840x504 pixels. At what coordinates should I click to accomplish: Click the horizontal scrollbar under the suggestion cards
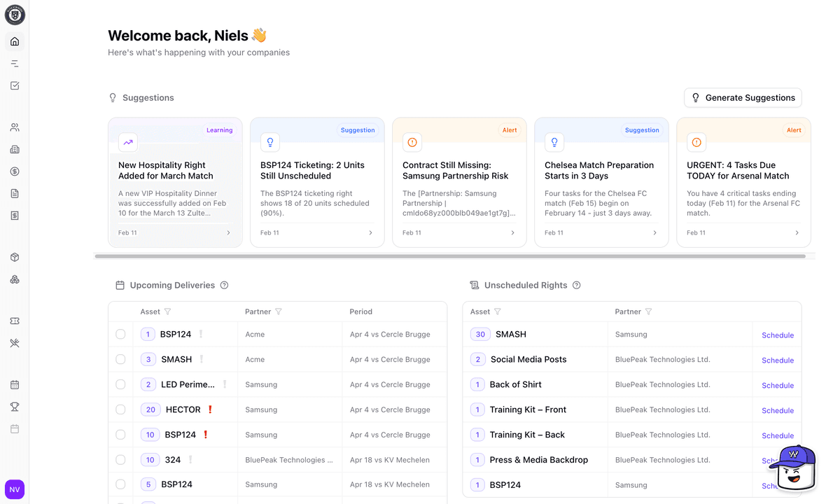pos(450,256)
